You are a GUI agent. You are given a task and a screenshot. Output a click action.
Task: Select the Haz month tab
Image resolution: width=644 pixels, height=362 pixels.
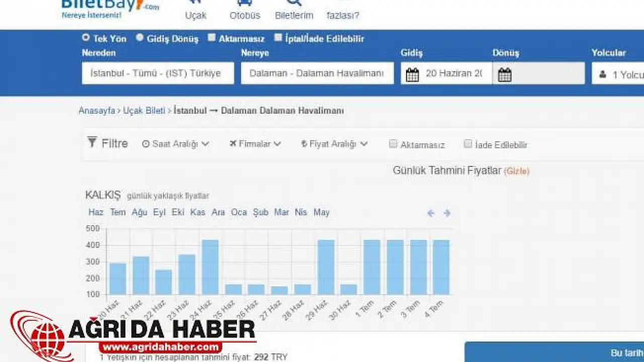(96, 212)
